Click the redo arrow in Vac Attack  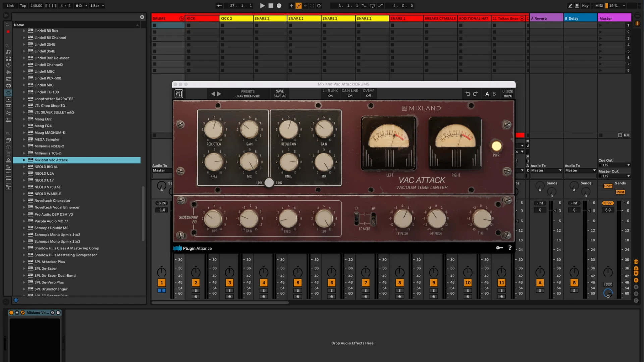click(475, 94)
